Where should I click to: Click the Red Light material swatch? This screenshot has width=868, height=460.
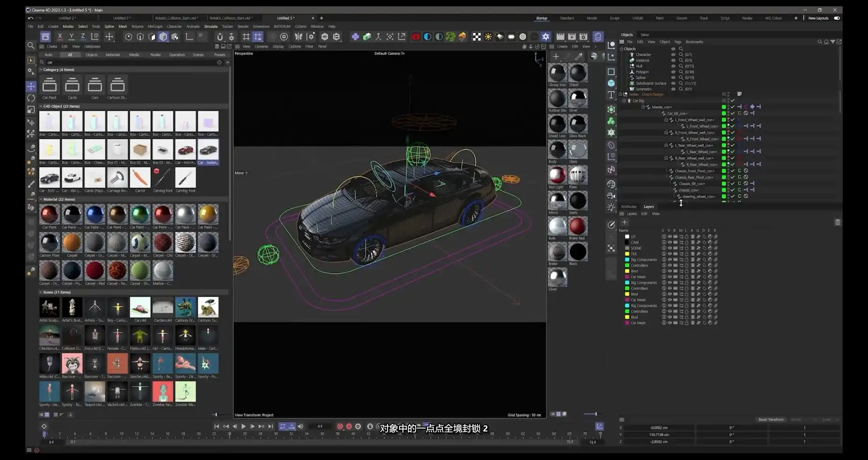point(557,175)
